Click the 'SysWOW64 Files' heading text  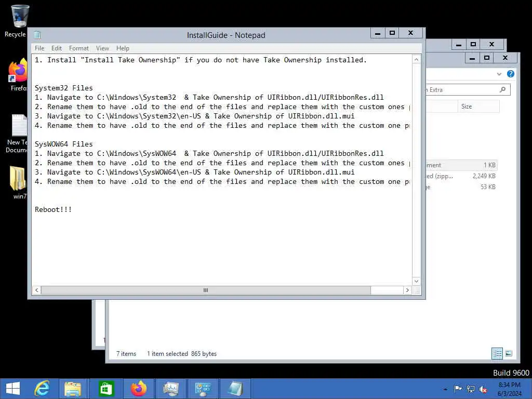64,144
